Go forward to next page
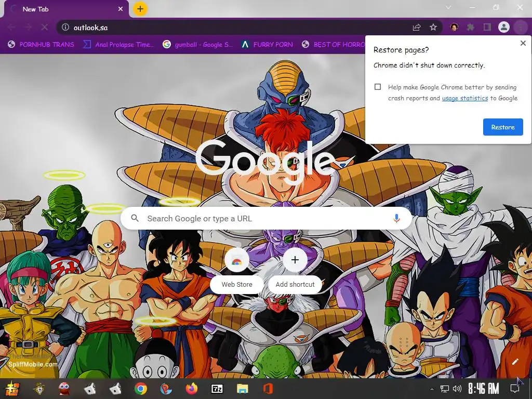The image size is (532, 399). click(x=28, y=27)
